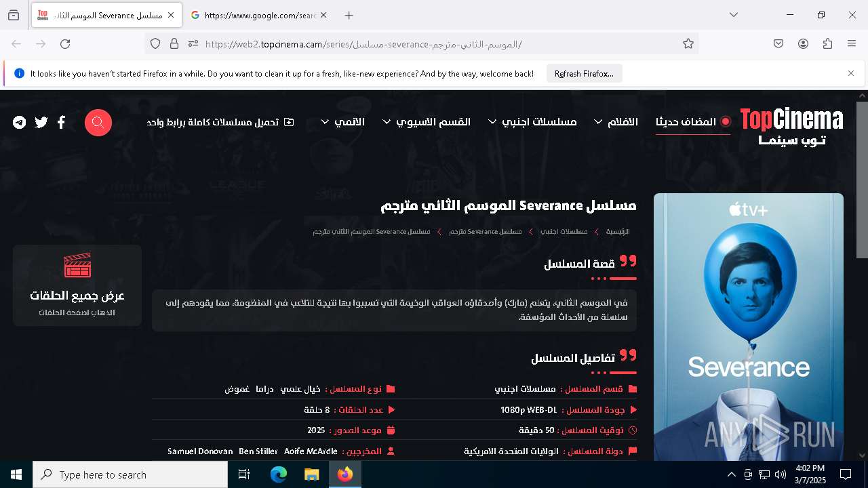This screenshot has width=868, height=488.
Task: Dismiss the Firefox refresh notification bar
Action: [851, 73]
